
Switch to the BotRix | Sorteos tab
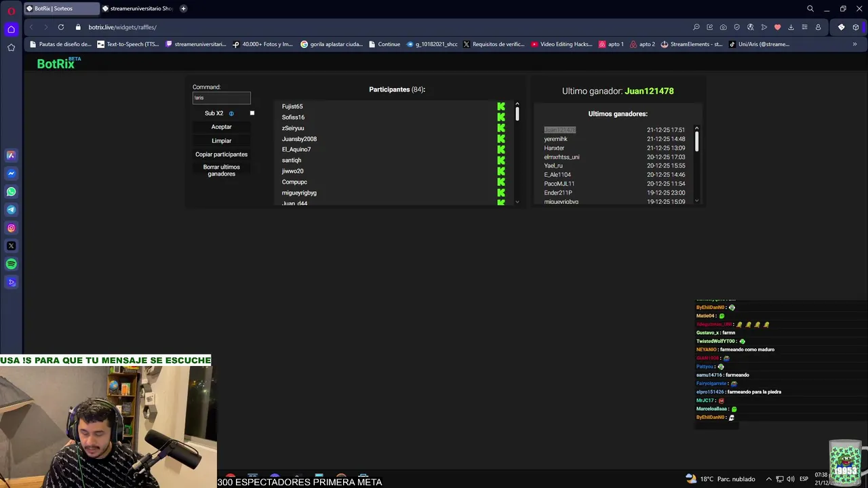[x=61, y=9]
